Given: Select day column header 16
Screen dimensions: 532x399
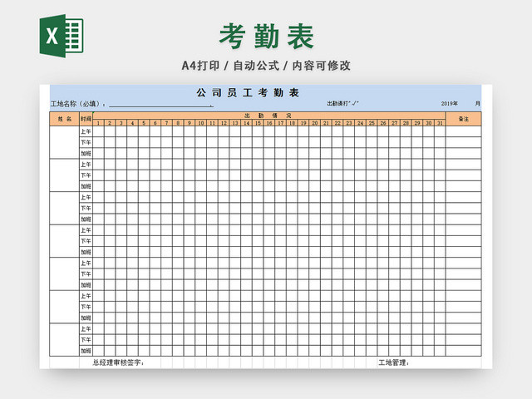Looking at the screenshot, I should [269, 123].
